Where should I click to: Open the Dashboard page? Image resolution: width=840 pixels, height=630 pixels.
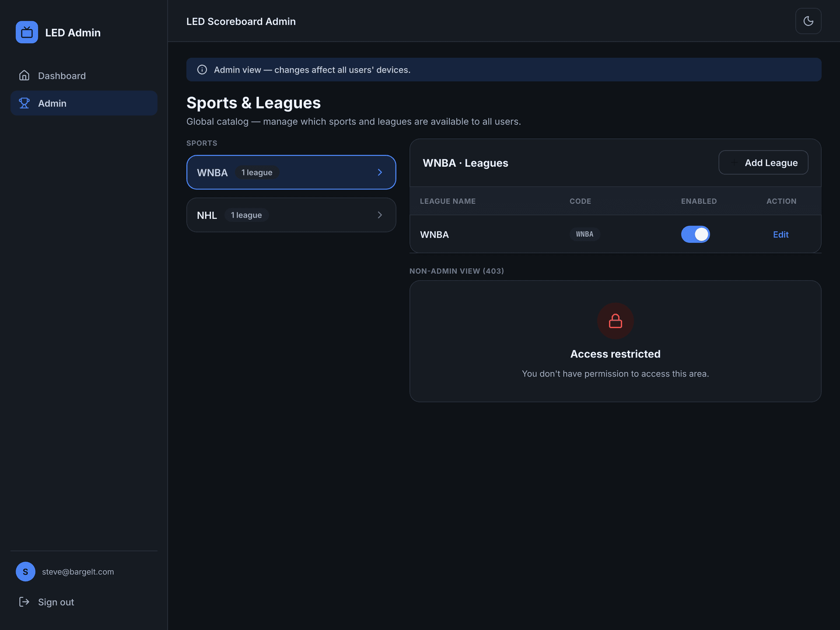84,76
